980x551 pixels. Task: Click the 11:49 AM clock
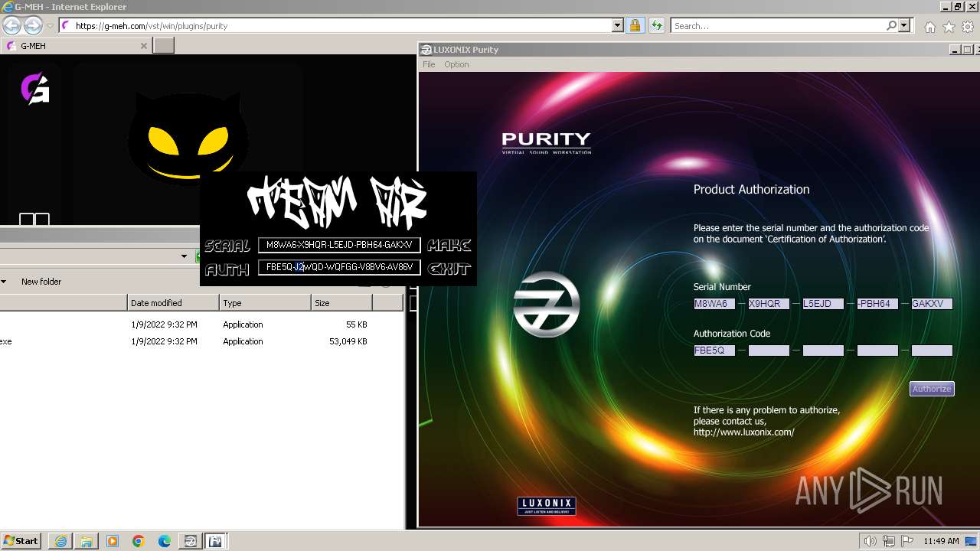tap(941, 541)
